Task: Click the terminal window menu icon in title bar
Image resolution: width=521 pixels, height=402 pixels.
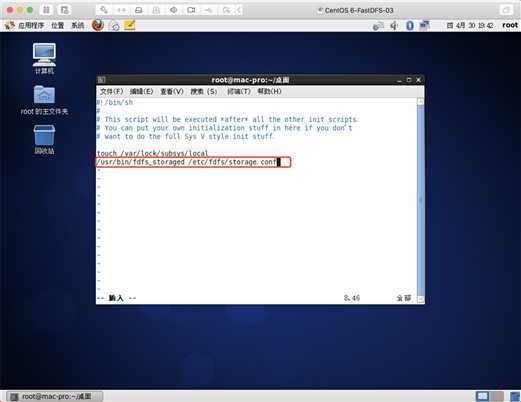Action: click(102, 80)
